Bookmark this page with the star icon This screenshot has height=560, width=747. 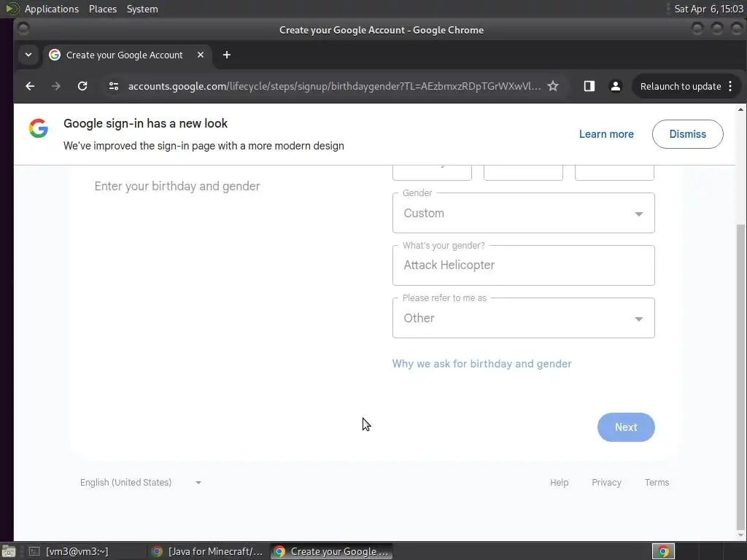[x=553, y=86]
